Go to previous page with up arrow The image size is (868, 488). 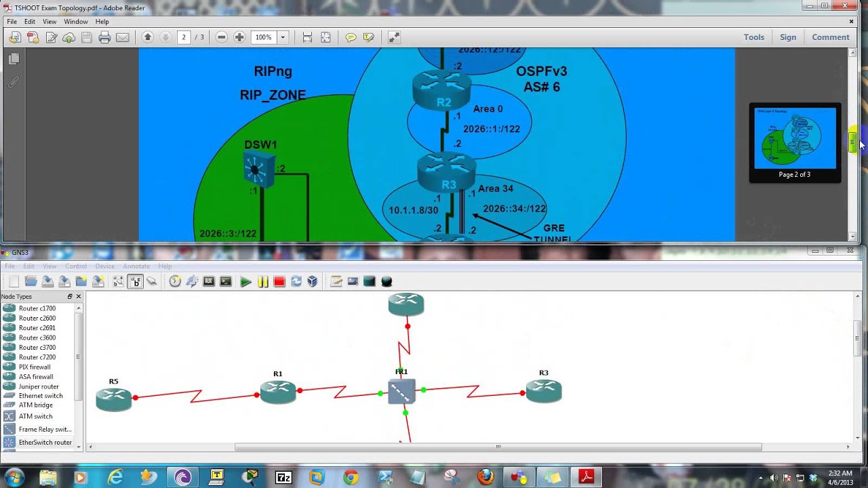click(147, 37)
